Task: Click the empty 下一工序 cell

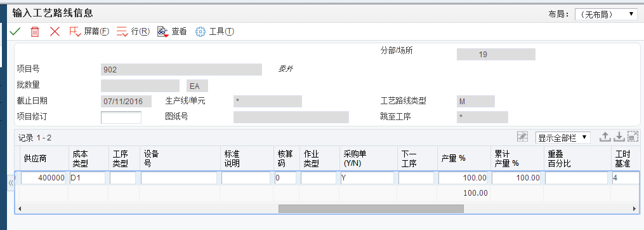Action: [x=416, y=178]
